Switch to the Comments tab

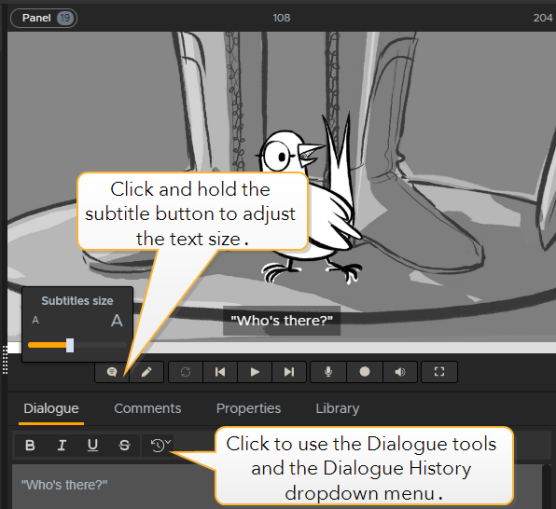148,408
